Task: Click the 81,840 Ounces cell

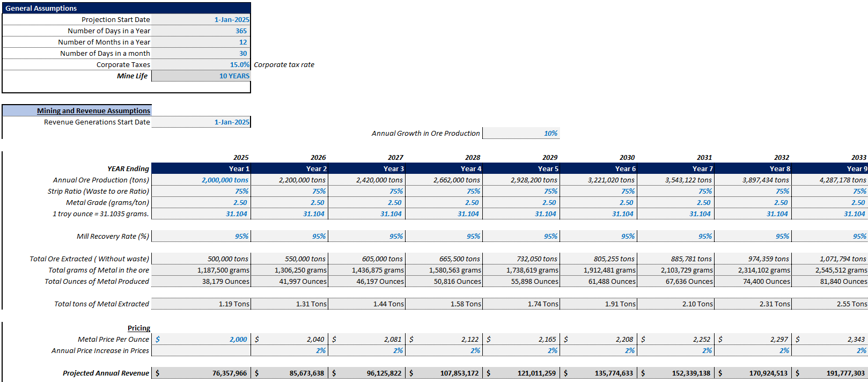Action: 830,281
